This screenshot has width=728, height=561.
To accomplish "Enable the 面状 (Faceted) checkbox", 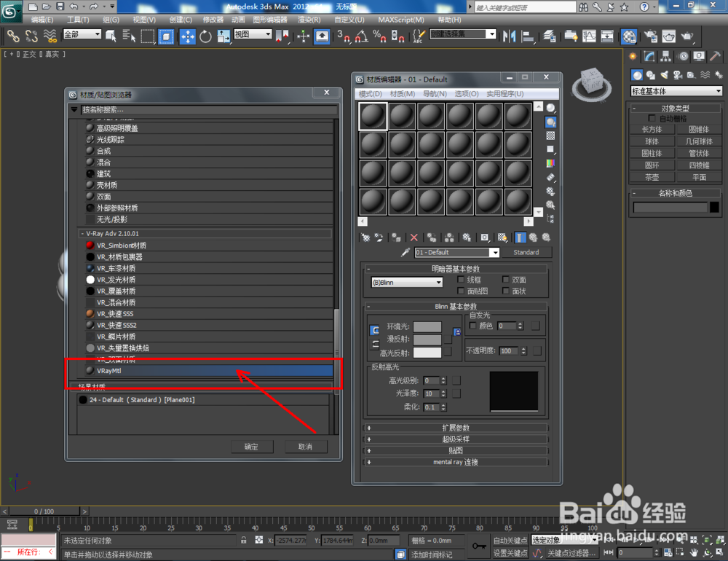I will [x=506, y=291].
